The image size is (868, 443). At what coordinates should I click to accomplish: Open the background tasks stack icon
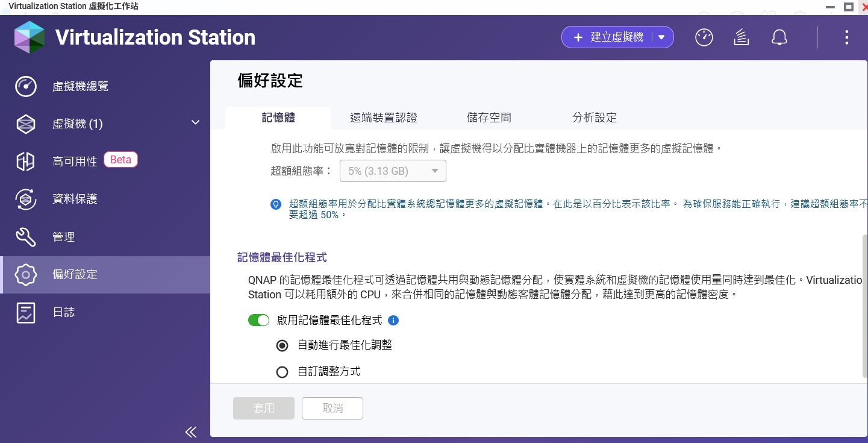(x=741, y=37)
